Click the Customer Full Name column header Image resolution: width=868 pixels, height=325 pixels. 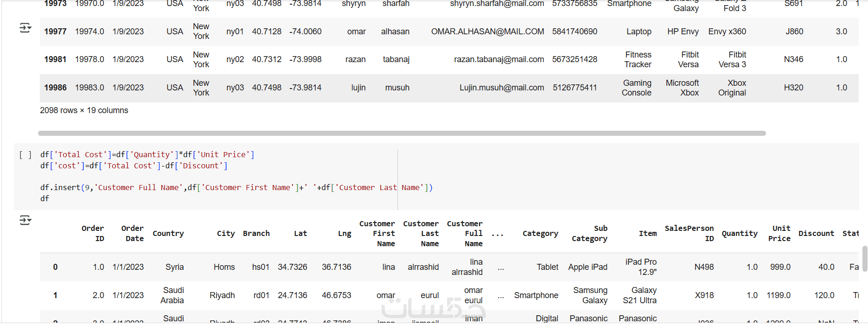click(465, 233)
